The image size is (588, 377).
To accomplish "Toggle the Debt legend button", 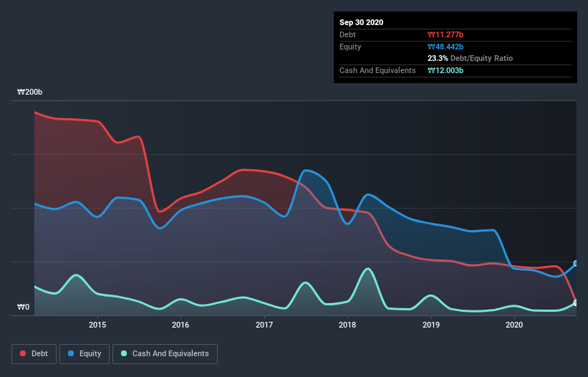I will (34, 354).
